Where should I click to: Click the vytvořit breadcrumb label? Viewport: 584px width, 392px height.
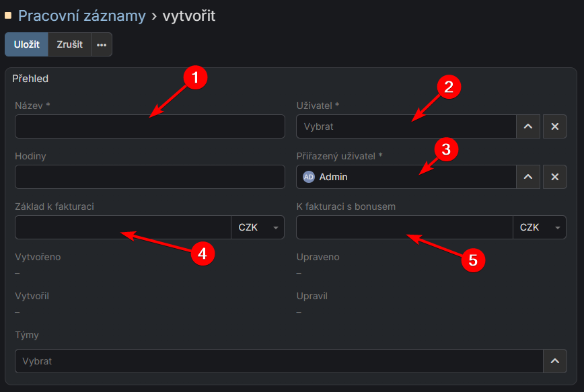click(188, 15)
